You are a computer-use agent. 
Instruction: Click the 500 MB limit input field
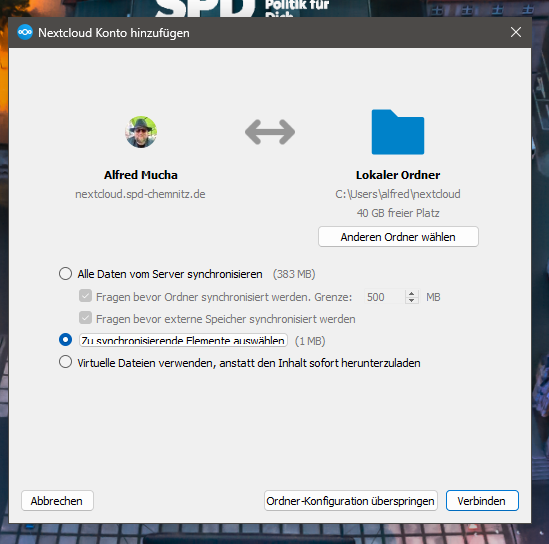[x=385, y=297]
